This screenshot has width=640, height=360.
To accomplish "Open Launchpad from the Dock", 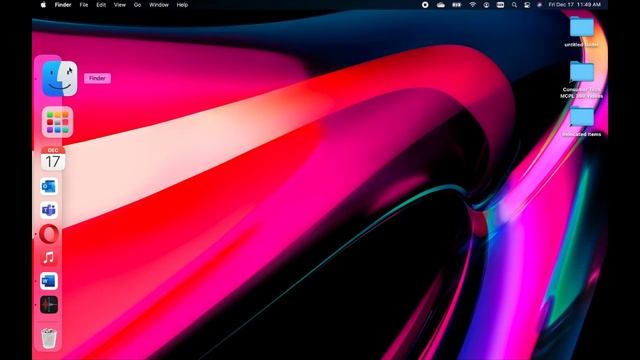I will click(x=58, y=122).
